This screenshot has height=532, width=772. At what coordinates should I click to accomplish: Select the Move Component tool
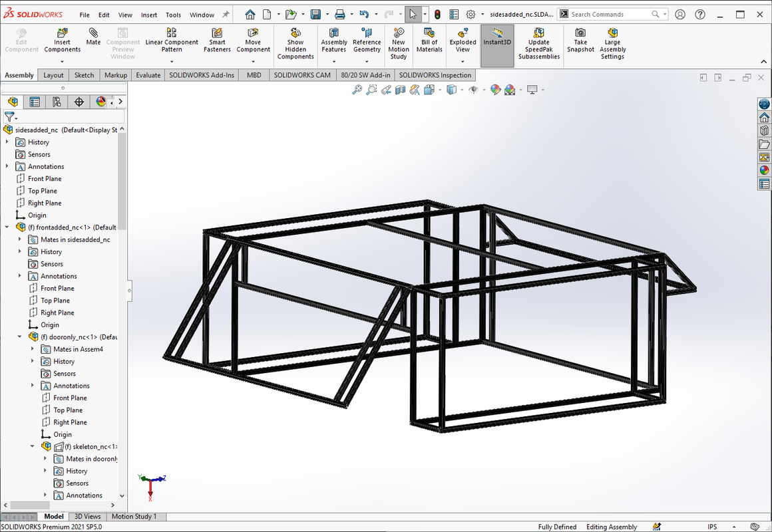[x=253, y=41]
